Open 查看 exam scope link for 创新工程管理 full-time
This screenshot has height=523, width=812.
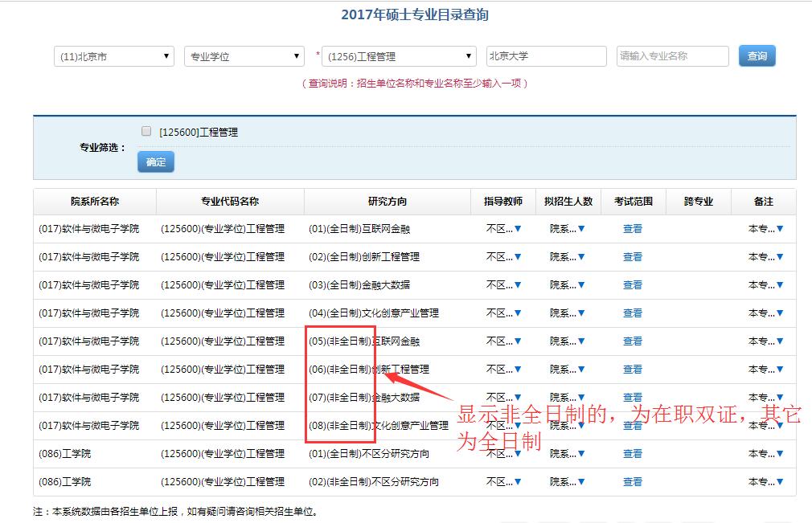coord(633,257)
